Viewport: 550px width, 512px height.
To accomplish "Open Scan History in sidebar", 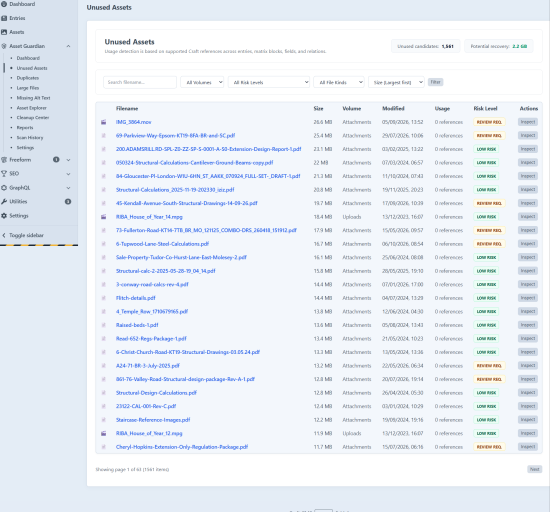I will [30, 138].
